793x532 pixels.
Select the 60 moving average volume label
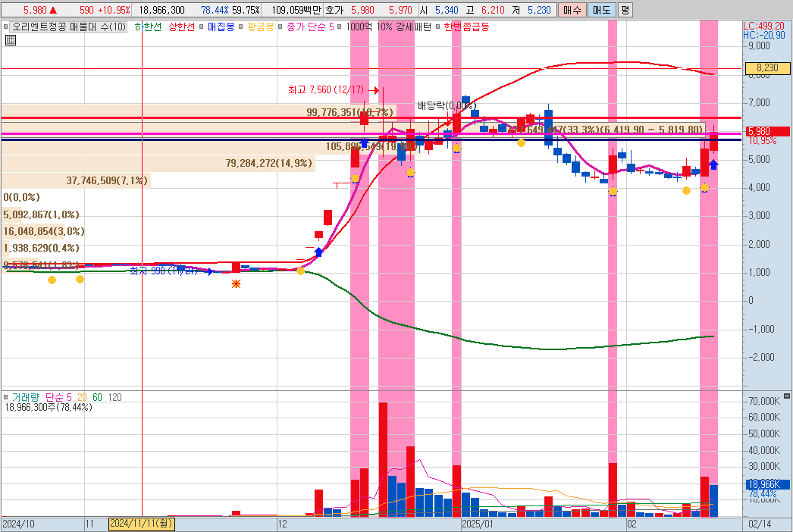pos(97,397)
